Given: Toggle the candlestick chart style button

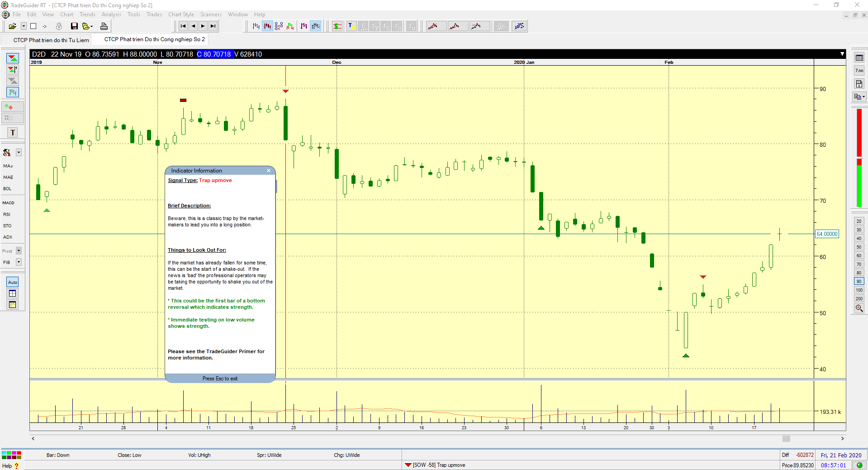Looking at the screenshot, I should click(267, 26).
